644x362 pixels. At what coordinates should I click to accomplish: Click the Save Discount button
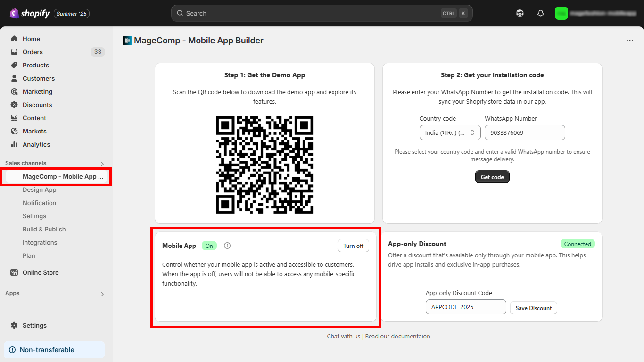tap(533, 308)
